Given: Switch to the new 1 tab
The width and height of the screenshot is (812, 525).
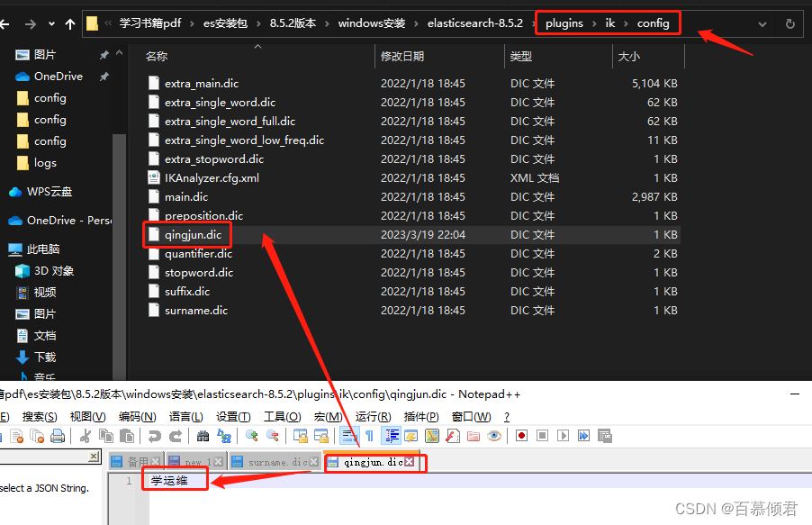Looking at the screenshot, I should click(x=195, y=462).
